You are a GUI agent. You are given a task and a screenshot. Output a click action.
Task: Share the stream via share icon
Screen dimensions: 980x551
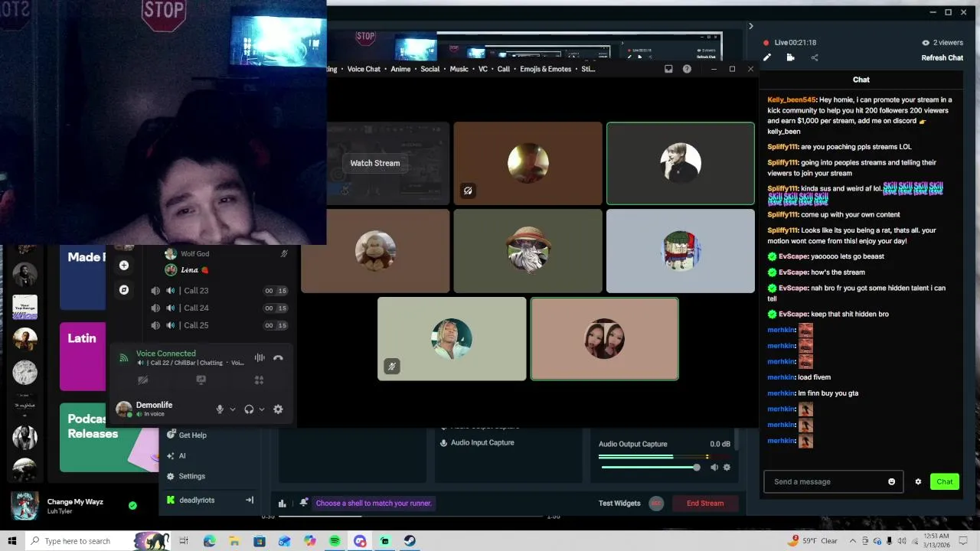click(x=814, y=57)
